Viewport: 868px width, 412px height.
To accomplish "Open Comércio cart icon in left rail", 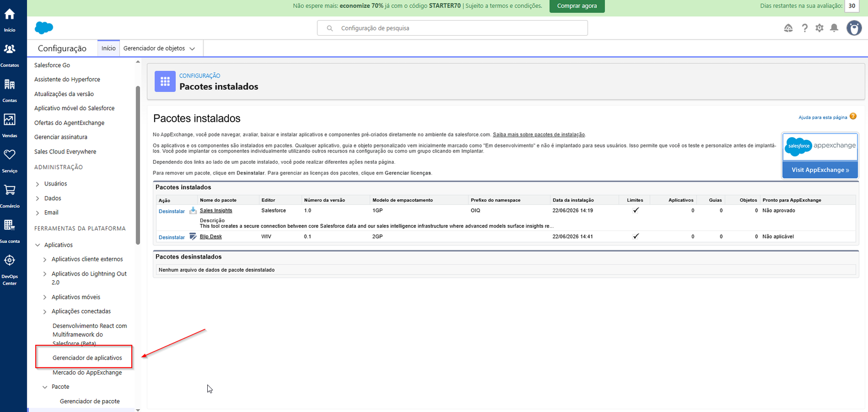I will tap(10, 190).
